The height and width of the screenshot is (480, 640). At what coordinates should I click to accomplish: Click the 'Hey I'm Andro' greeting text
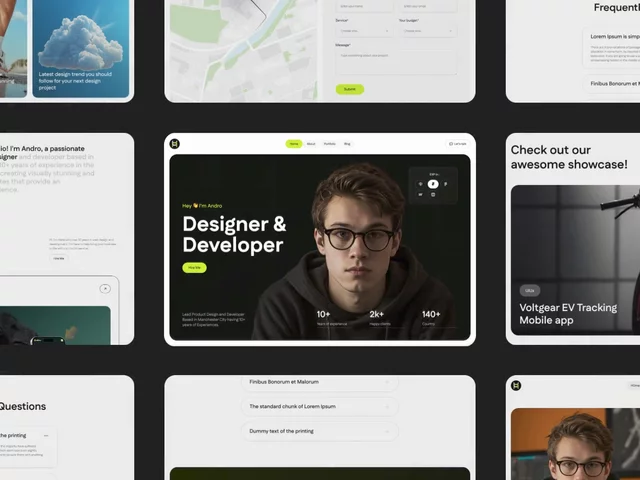[x=202, y=206]
